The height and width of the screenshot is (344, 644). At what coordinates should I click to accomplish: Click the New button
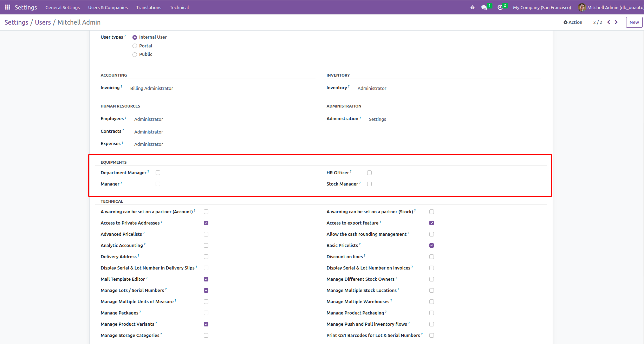[x=634, y=22]
